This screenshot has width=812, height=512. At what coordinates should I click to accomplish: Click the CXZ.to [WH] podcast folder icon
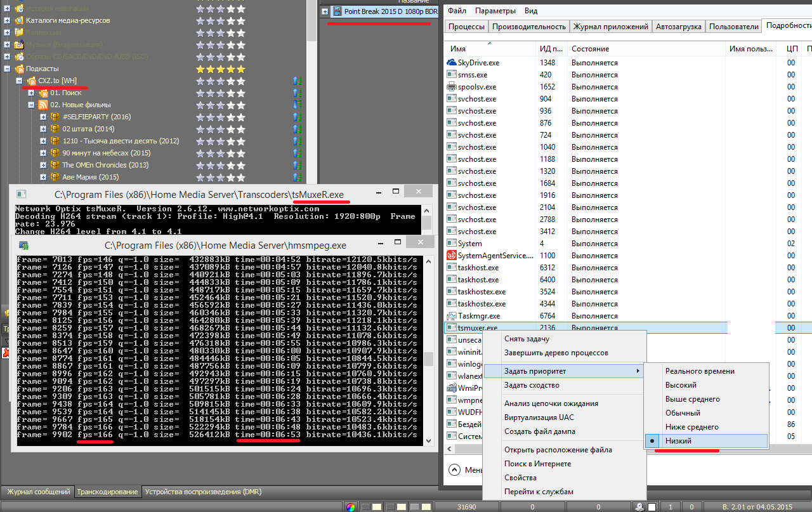coord(31,81)
